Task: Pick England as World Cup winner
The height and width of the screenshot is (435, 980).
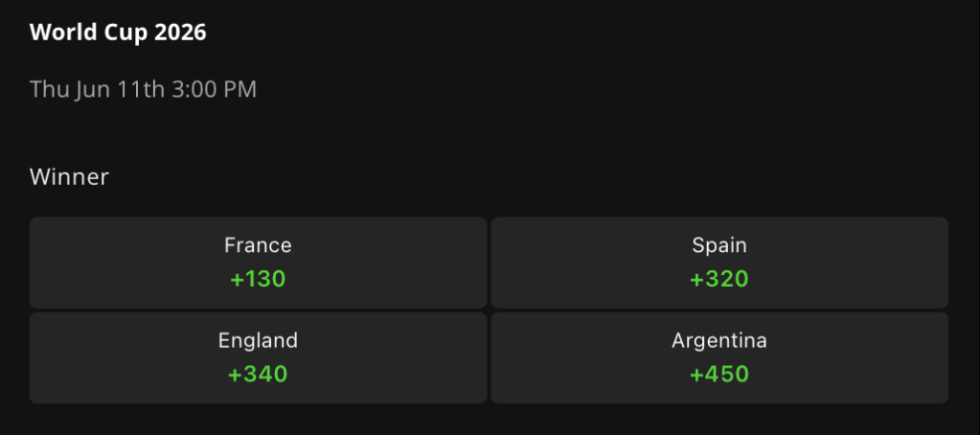Action: pos(258,358)
